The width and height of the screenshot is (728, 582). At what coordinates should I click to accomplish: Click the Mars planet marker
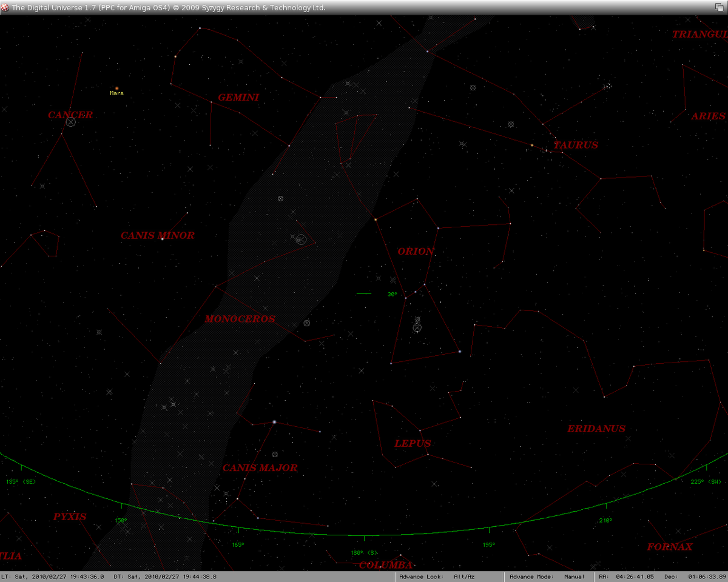click(116, 89)
